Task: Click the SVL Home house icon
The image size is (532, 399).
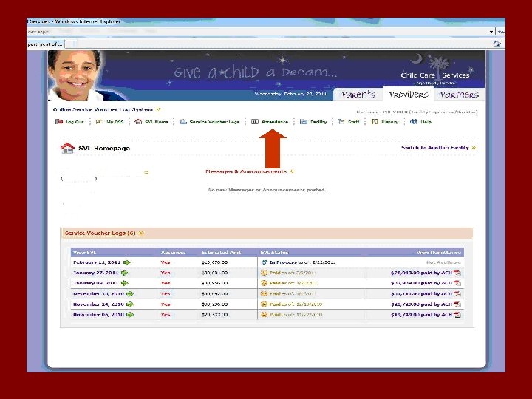Action: coord(138,121)
